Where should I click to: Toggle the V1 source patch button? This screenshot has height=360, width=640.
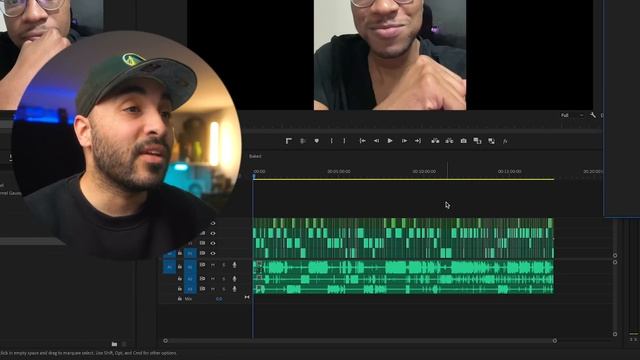[169, 253]
